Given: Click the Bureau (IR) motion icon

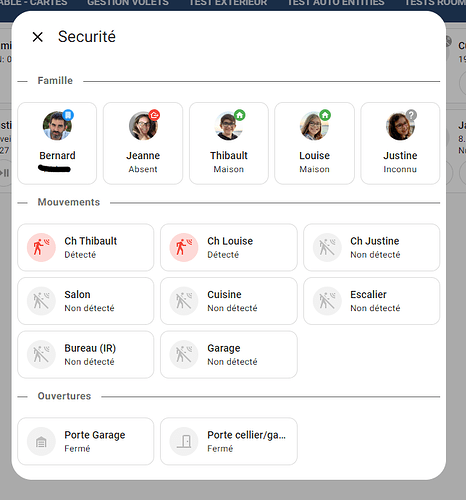Looking at the screenshot, I should click(41, 355).
